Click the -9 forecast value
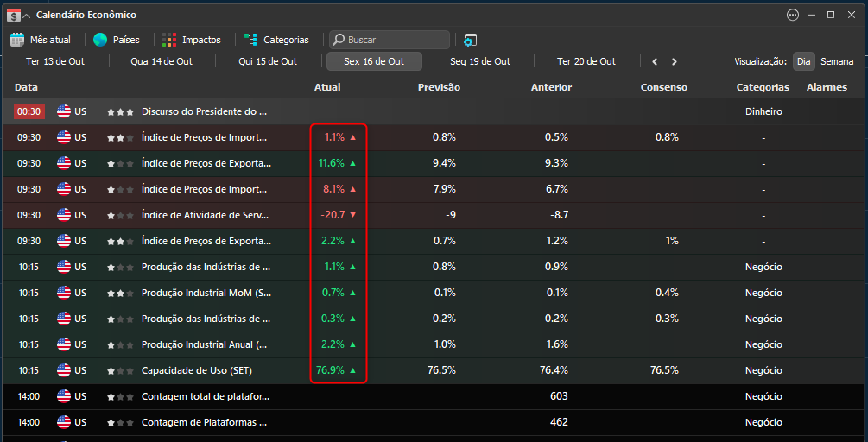Image resolution: width=868 pixels, height=442 pixels. tap(451, 215)
